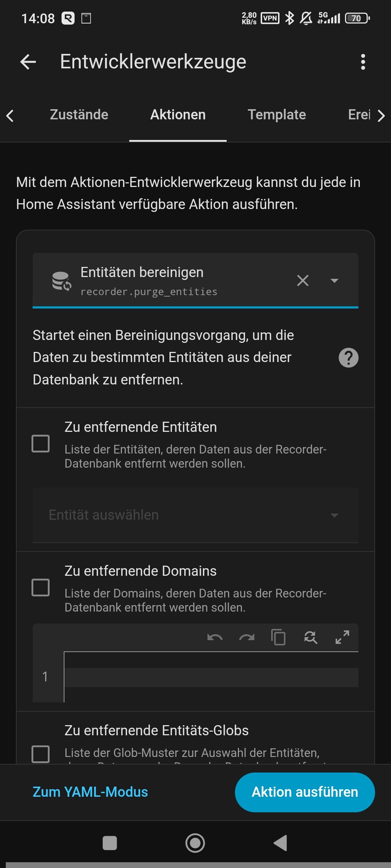Copy the domains editor content
This screenshot has height=868, width=391.
pos(278,637)
